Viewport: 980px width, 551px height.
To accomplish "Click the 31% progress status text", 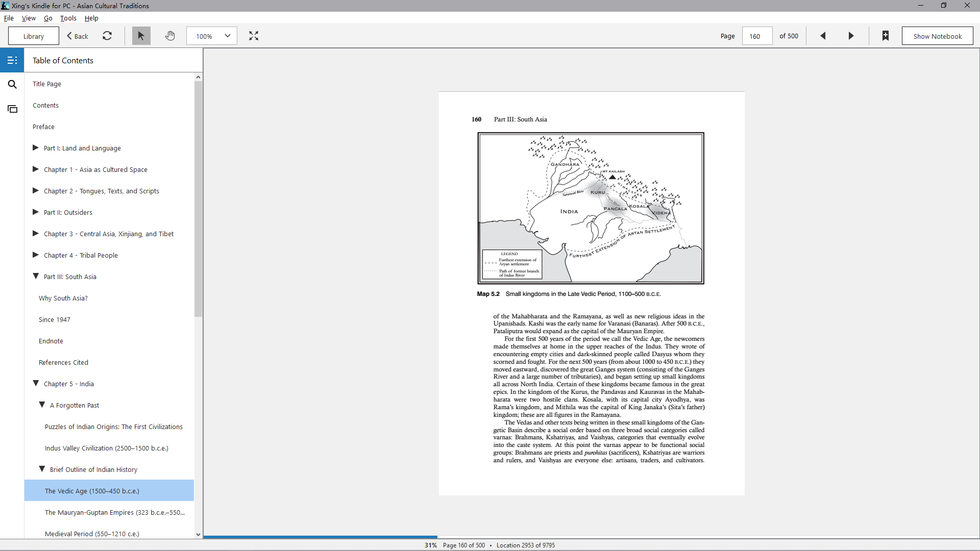I will click(431, 545).
